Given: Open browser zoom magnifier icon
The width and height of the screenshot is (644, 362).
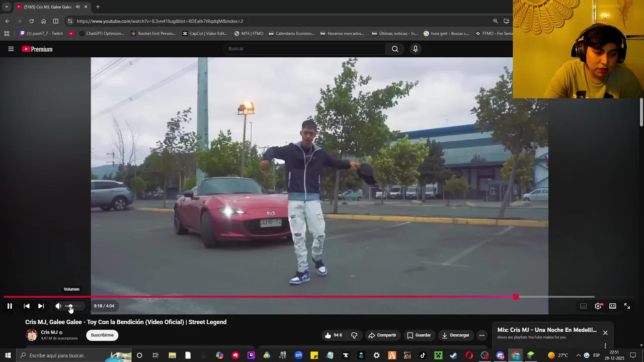Looking at the screenshot, I should point(496,21).
